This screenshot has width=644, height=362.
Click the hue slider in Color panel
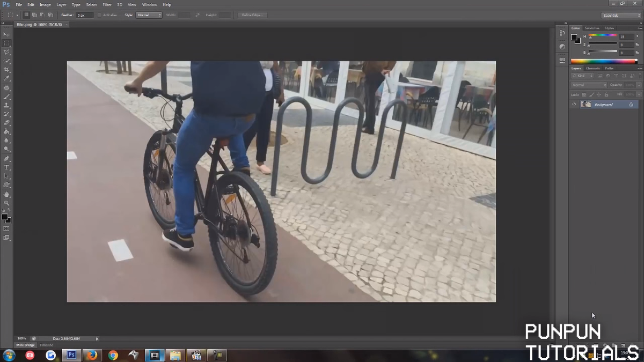coord(603,36)
